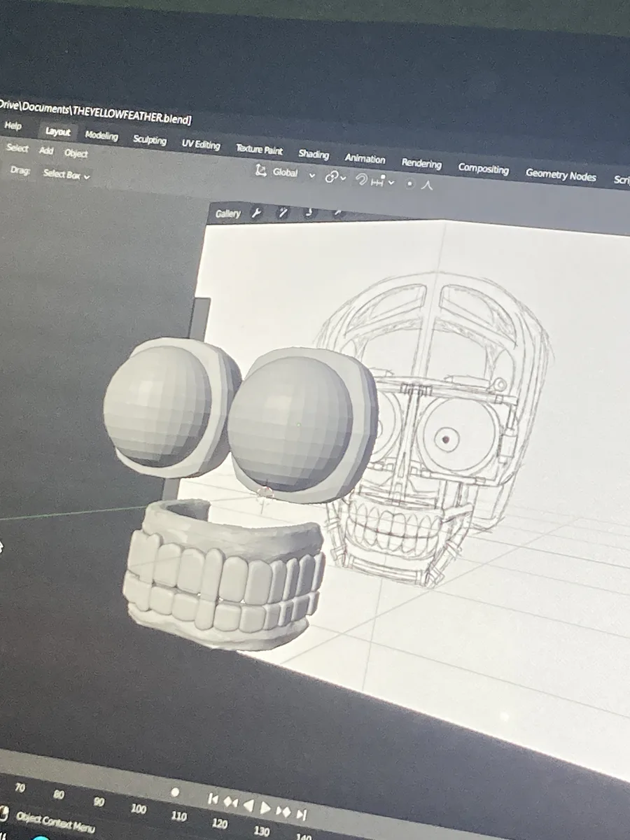The height and width of the screenshot is (840, 630).
Task: Switch to the Shading workspace tab
Action: [314, 154]
